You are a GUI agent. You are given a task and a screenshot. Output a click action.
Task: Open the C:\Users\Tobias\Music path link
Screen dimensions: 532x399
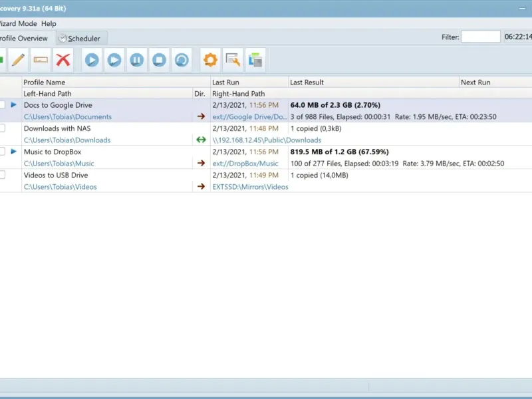tap(59, 164)
